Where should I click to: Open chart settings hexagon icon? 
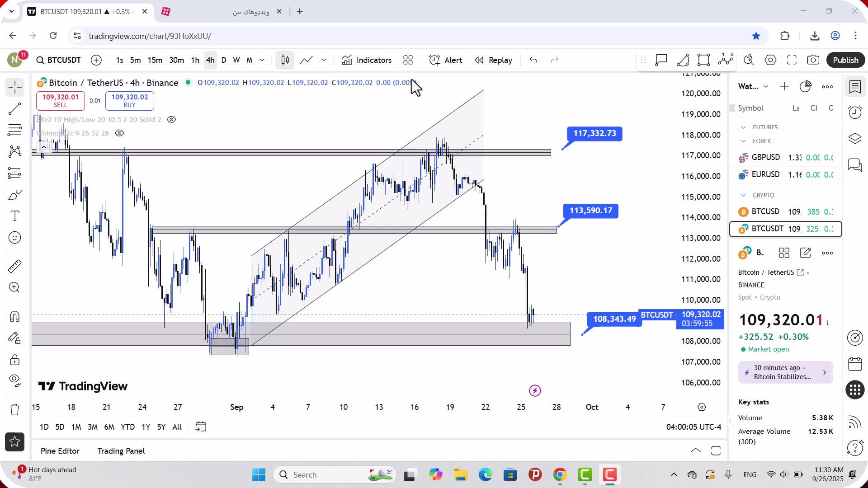pyautogui.click(x=770, y=60)
